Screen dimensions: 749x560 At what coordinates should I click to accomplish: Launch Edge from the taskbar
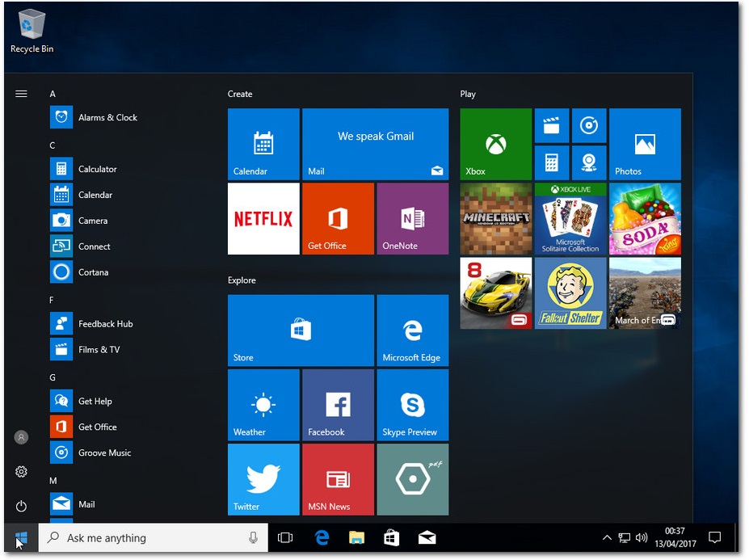pyautogui.click(x=322, y=538)
